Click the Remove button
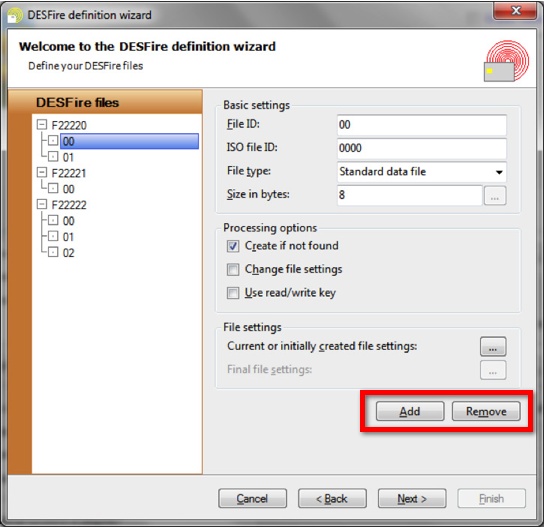The height and width of the screenshot is (527, 545). click(486, 412)
